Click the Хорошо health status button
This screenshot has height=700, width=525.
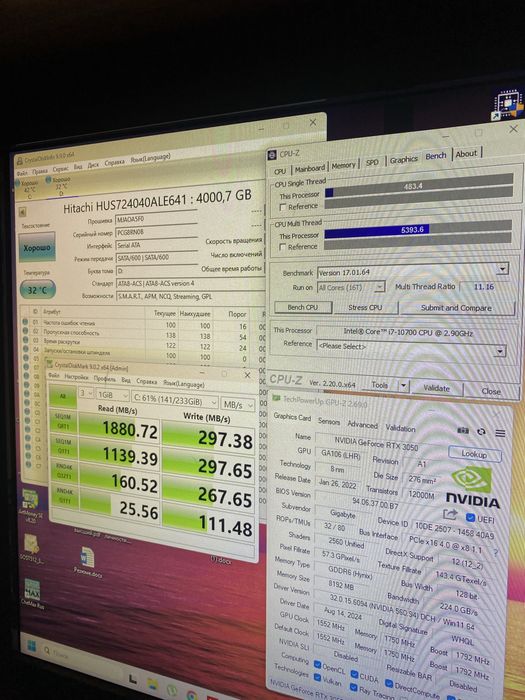click(x=37, y=247)
